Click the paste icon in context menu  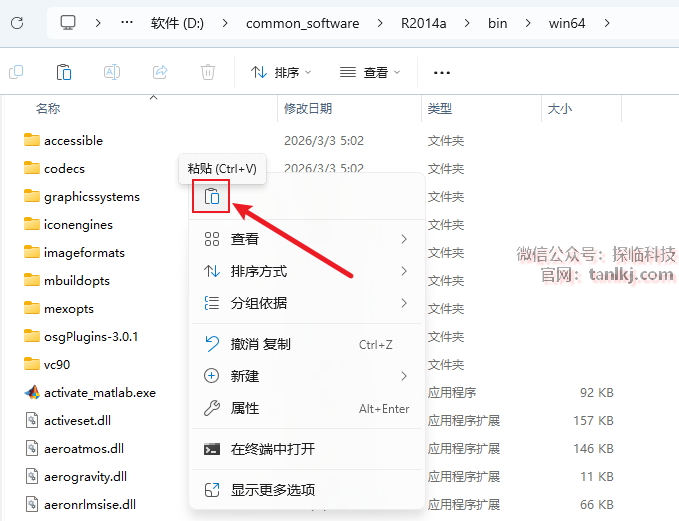click(x=212, y=197)
